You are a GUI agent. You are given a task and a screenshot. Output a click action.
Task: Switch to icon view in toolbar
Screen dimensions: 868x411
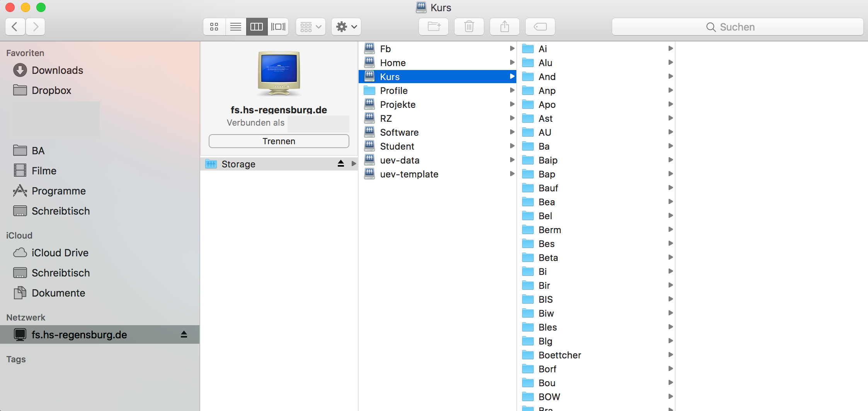[214, 27]
